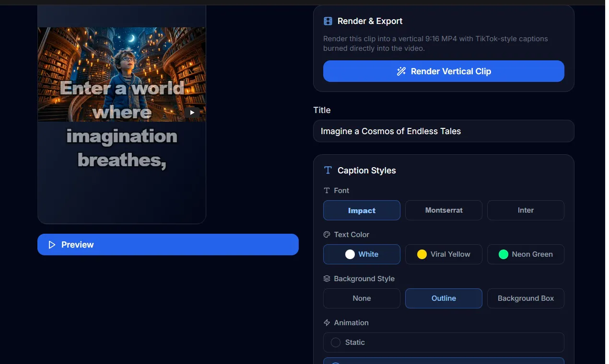Screen dimensions: 609x364
Task: Click the 'Title' label text
Action: 322,110
